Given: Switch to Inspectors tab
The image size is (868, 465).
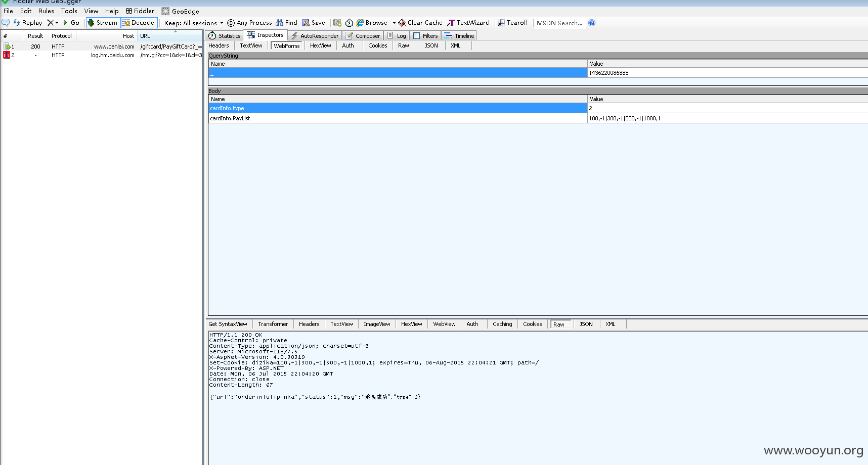Looking at the screenshot, I should click(x=266, y=35).
